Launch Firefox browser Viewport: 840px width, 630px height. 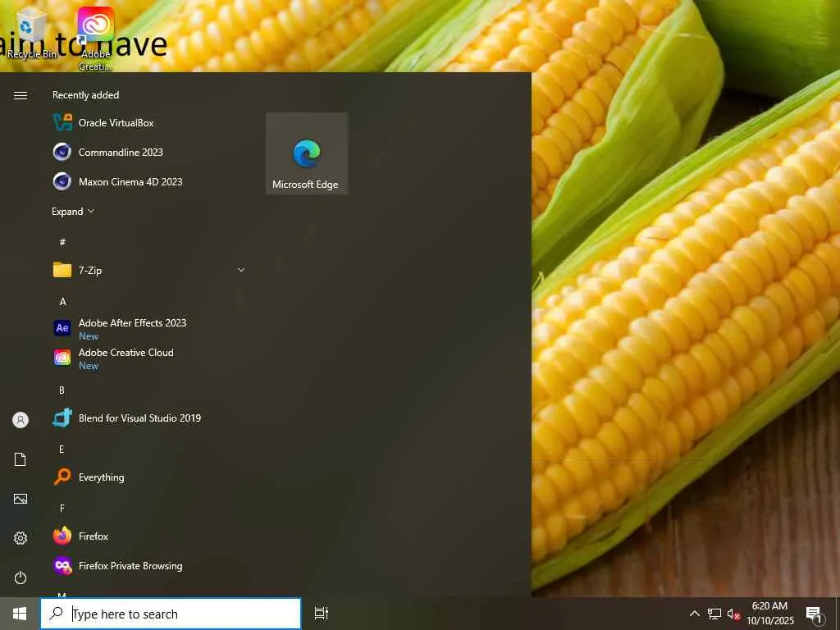149,536
